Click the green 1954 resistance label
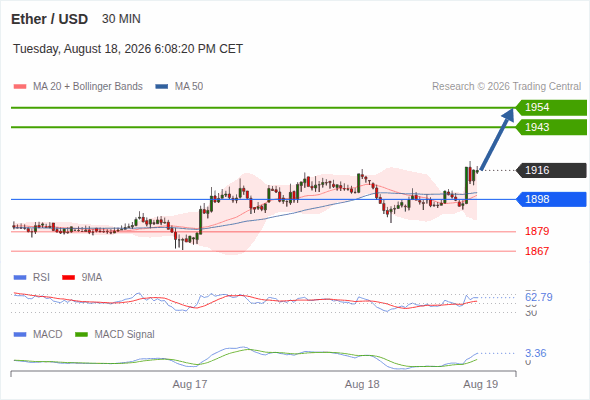 [x=551, y=107]
